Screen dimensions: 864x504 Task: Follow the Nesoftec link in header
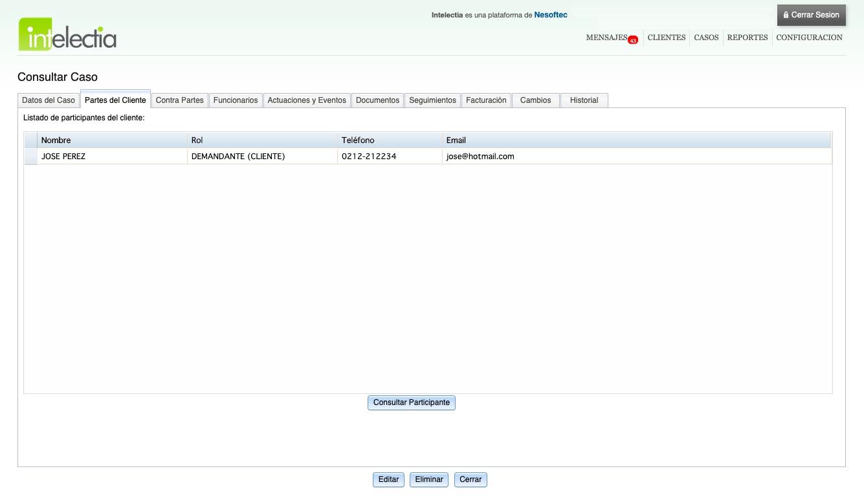click(550, 15)
